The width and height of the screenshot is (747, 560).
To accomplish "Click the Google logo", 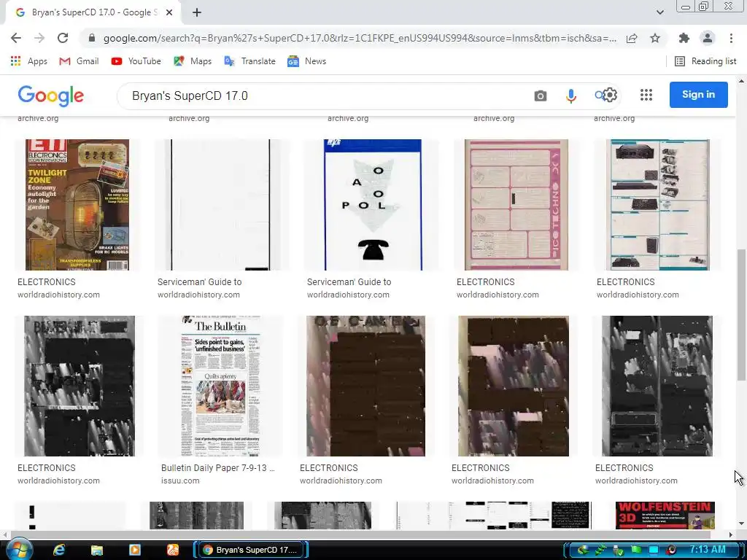I will point(51,96).
